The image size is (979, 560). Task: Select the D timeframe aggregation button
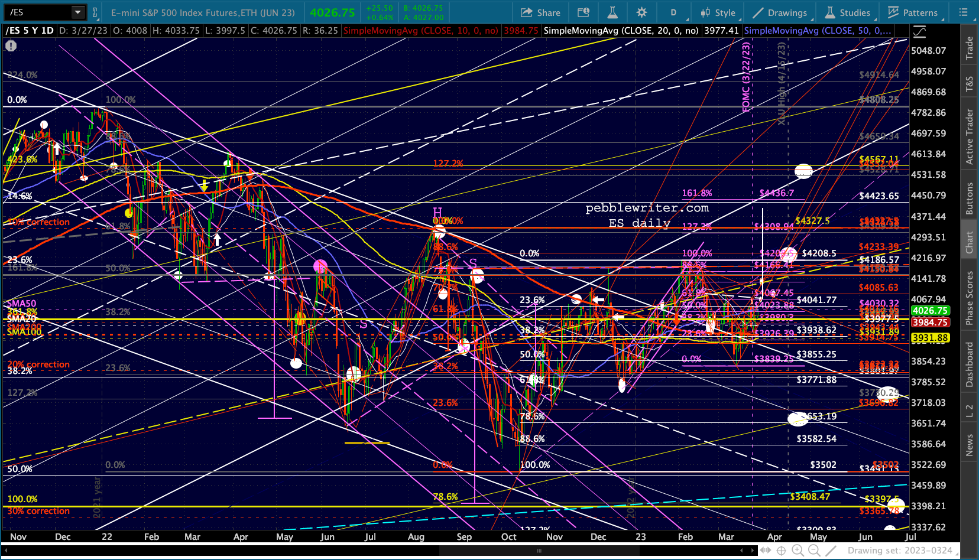point(673,12)
